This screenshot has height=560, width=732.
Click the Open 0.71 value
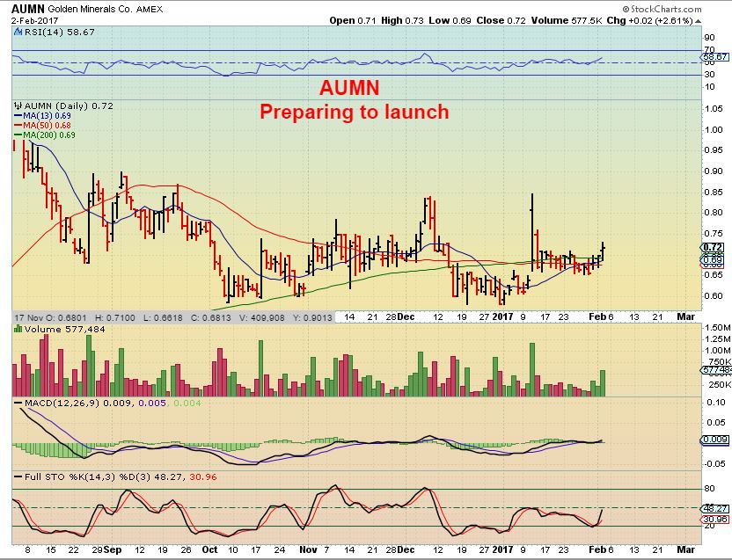pyautogui.click(x=353, y=20)
